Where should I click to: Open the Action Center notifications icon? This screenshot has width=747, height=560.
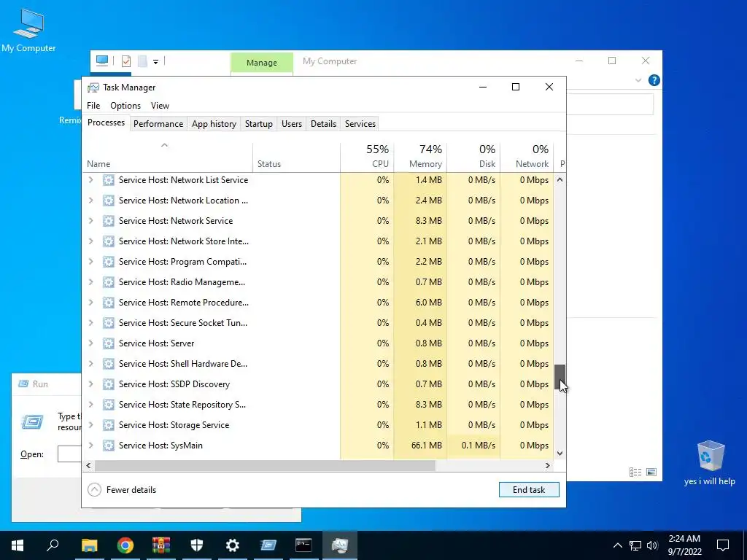tap(723, 545)
